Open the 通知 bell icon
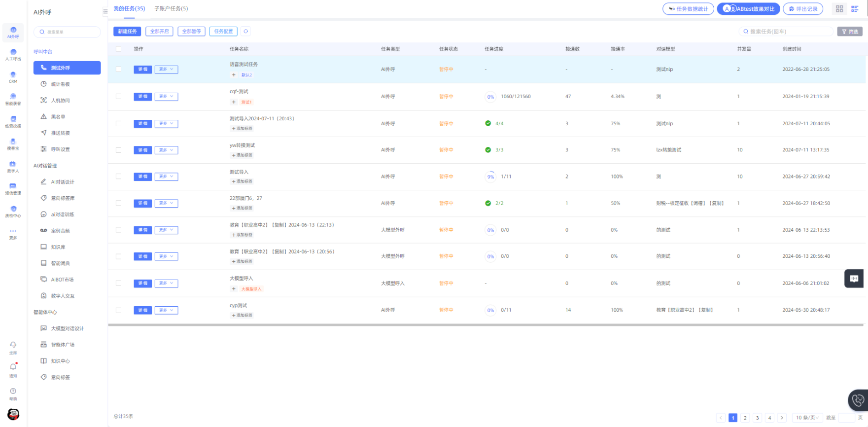The height and width of the screenshot is (427, 868). pos(13,367)
